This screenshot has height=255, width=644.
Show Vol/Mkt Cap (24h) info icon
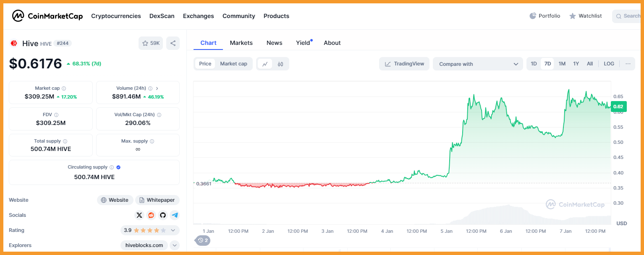[159, 115]
